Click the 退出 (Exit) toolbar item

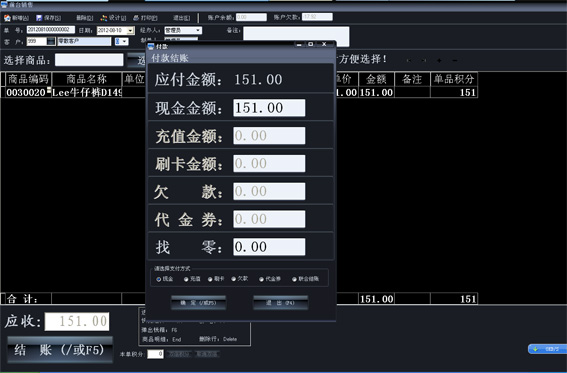(182, 18)
